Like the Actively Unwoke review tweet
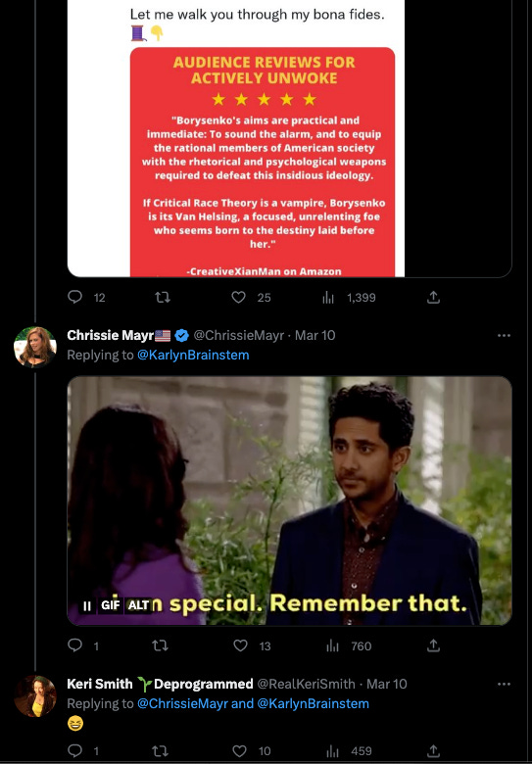Image resolution: width=532 pixels, height=764 pixels. [238, 297]
